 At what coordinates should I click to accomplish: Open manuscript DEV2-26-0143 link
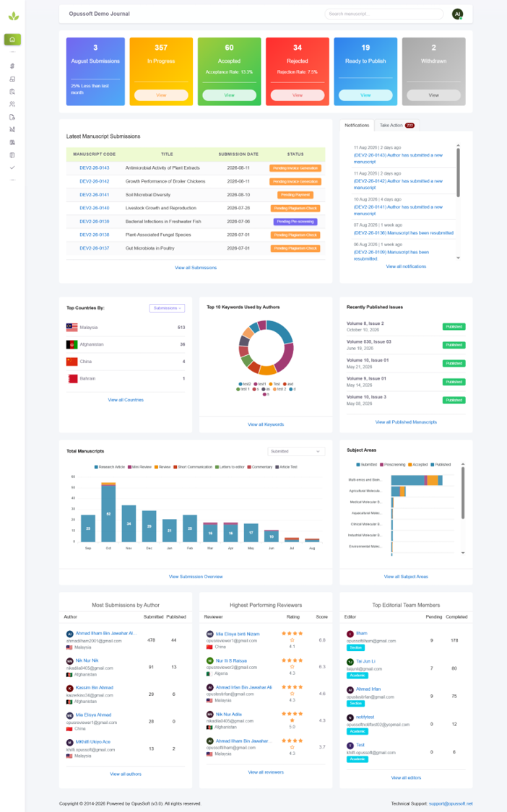95,167
